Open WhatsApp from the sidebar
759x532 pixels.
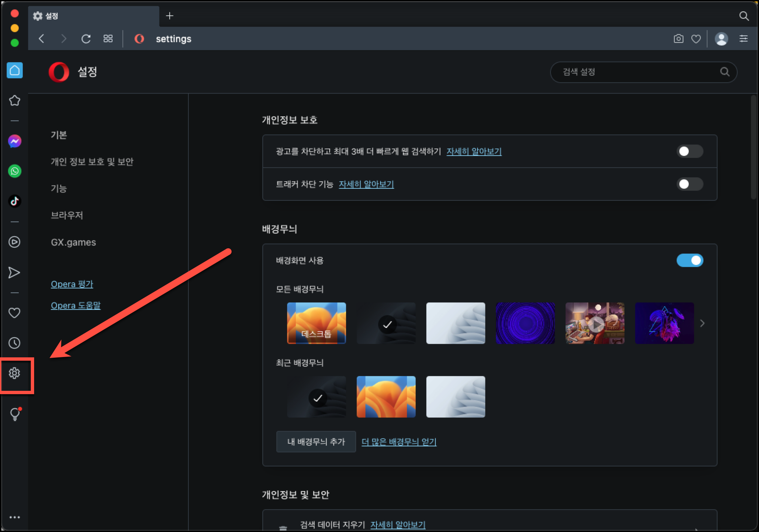[14, 171]
